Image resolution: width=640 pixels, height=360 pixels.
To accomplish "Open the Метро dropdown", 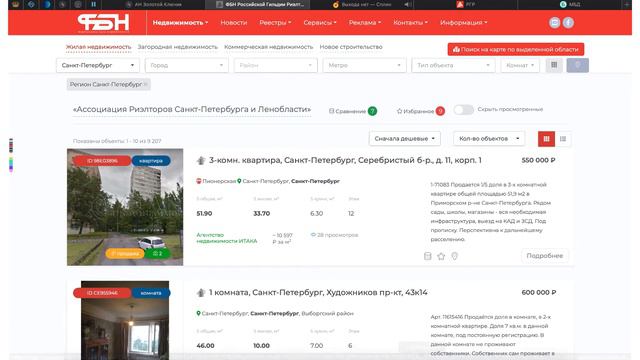I will point(364,65).
